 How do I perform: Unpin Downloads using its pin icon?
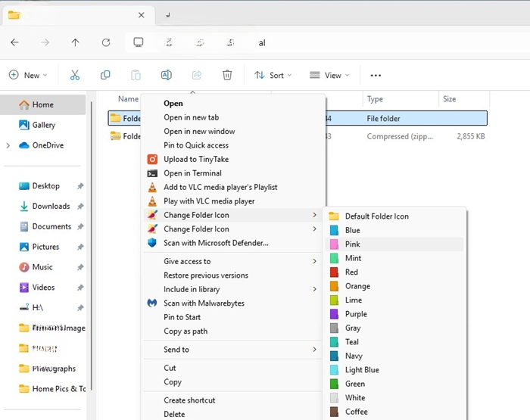[80, 206]
